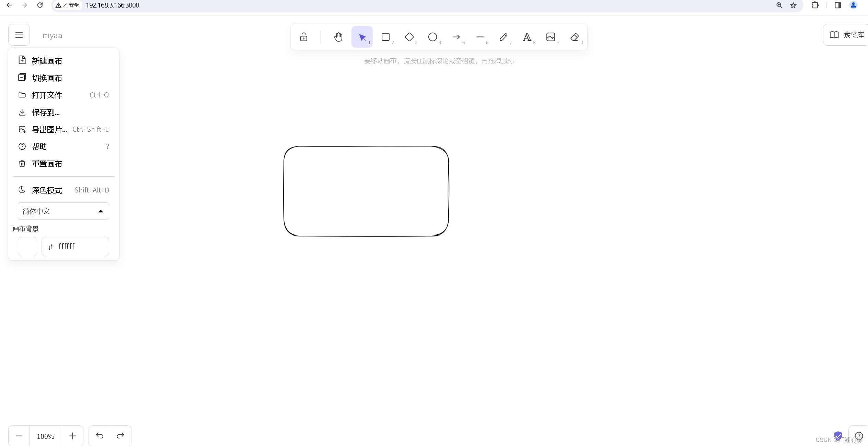Click the zoom in plus button
The height and width of the screenshot is (446, 868).
click(x=72, y=436)
